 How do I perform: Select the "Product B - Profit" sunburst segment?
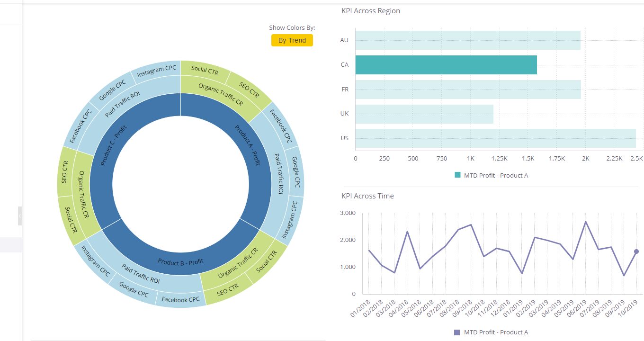tap(181, 261)
